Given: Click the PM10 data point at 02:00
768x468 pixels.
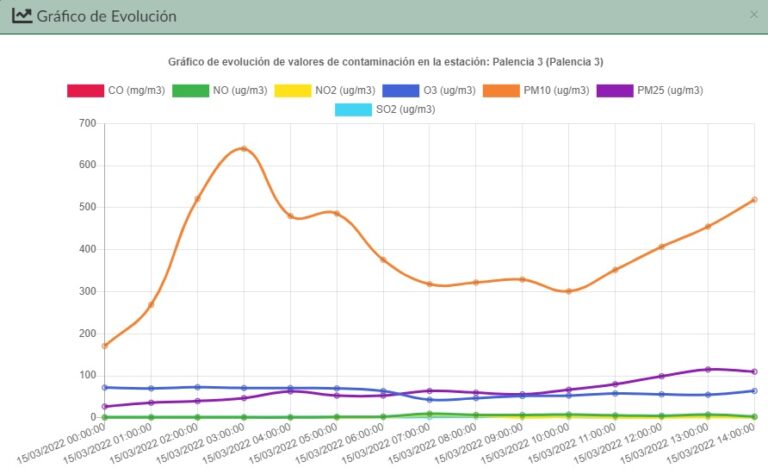Looking at the screenshot, I should click(x=197, y=199).
